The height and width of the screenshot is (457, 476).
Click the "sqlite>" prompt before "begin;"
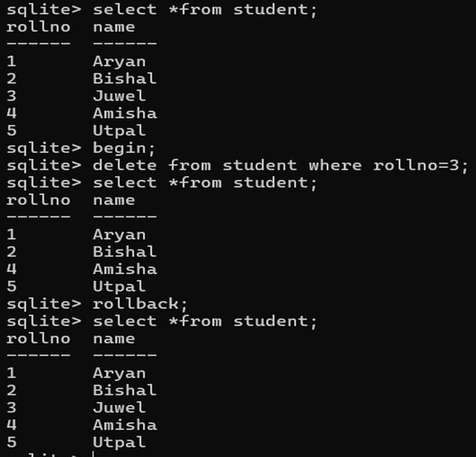pos(44,149)
